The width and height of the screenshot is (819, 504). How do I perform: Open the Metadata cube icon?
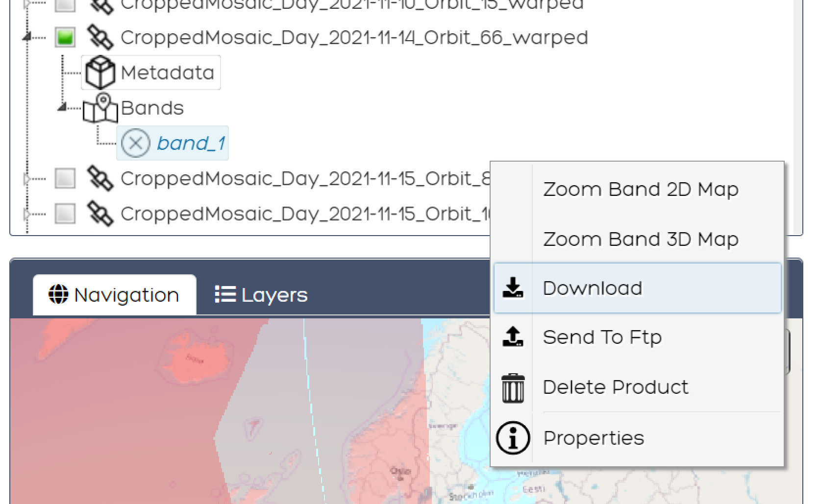tap(100, 72)
